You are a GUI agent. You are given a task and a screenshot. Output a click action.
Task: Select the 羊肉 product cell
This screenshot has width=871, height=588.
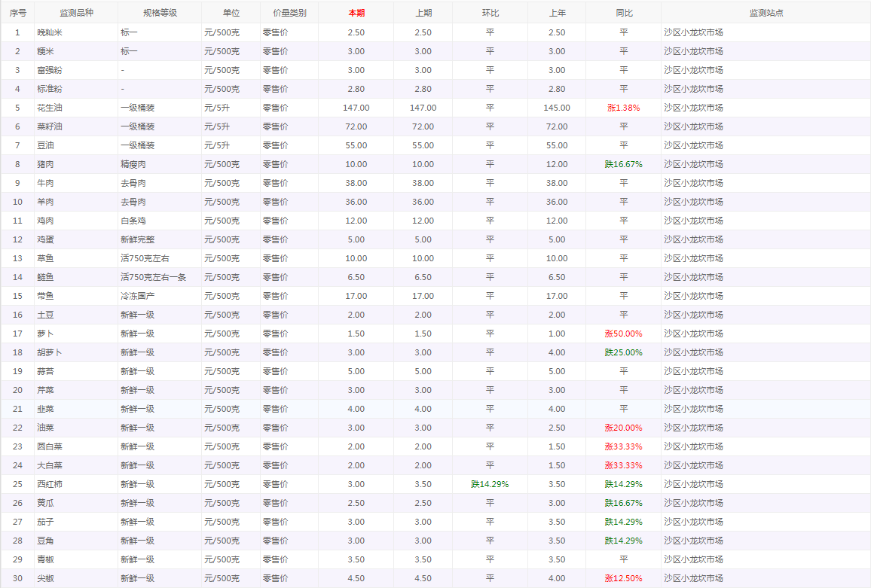(76, 202)
